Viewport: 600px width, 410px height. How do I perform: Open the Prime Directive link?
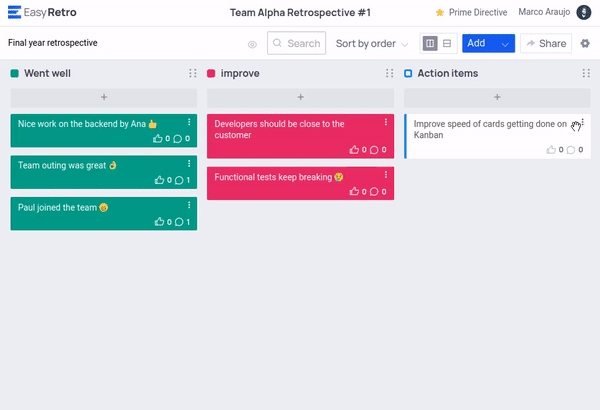coord(473,12)
